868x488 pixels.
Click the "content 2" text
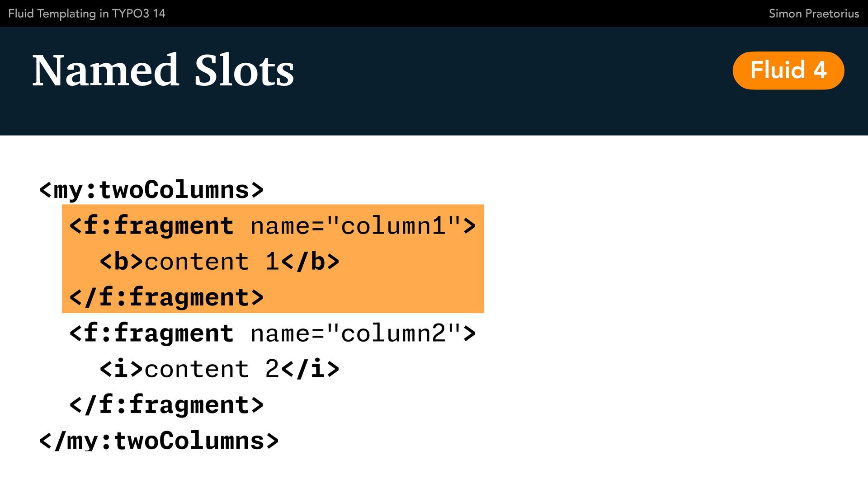pos(212,369)
